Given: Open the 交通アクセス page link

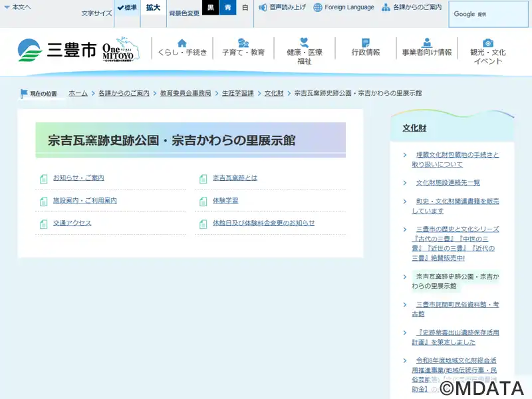Looking at the screenshot, I should pyautogui.click(x=72, y=223).
